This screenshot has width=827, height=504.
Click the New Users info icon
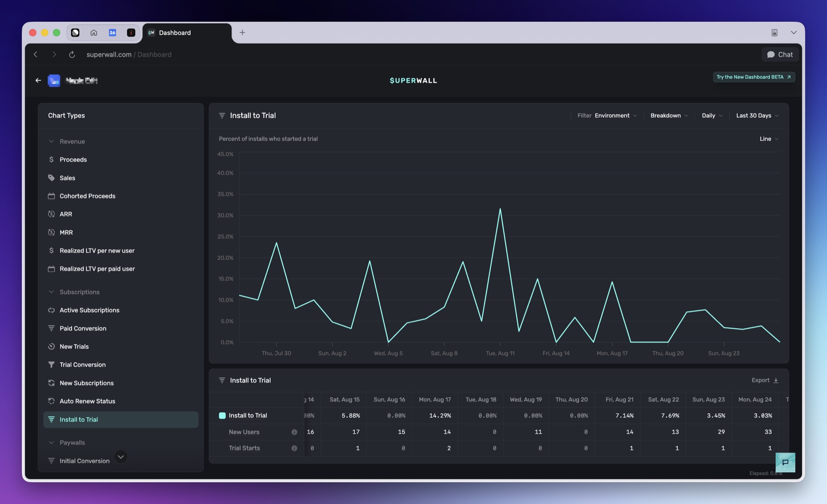tap(294, 432)
